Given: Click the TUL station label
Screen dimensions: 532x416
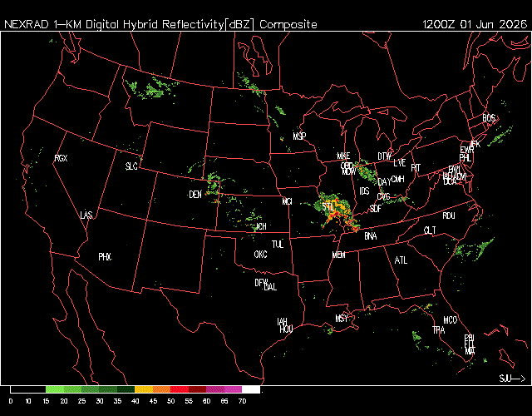Looking at the screenshot, I should (x=278, y=244).
